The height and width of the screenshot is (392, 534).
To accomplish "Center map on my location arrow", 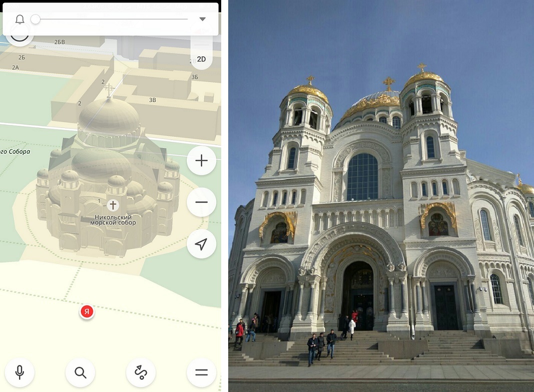I will coord(201,243).
